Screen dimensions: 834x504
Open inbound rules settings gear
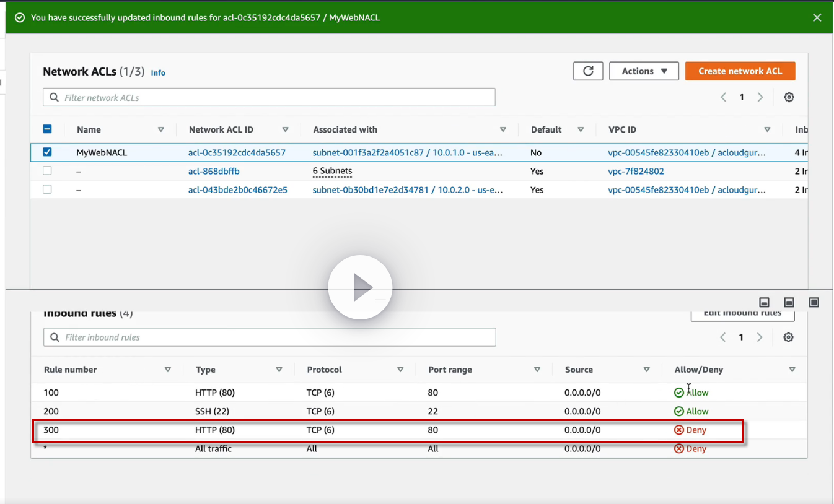point(788,337)
